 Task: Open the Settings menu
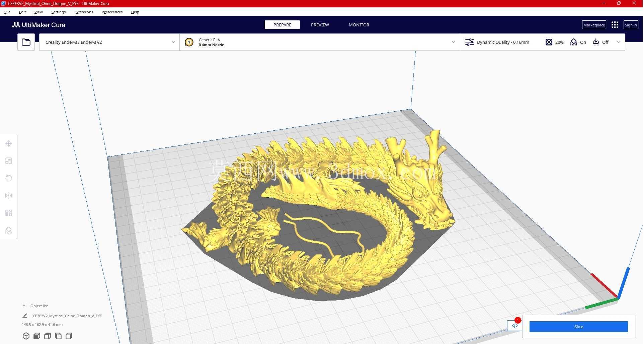pos(59,12)
